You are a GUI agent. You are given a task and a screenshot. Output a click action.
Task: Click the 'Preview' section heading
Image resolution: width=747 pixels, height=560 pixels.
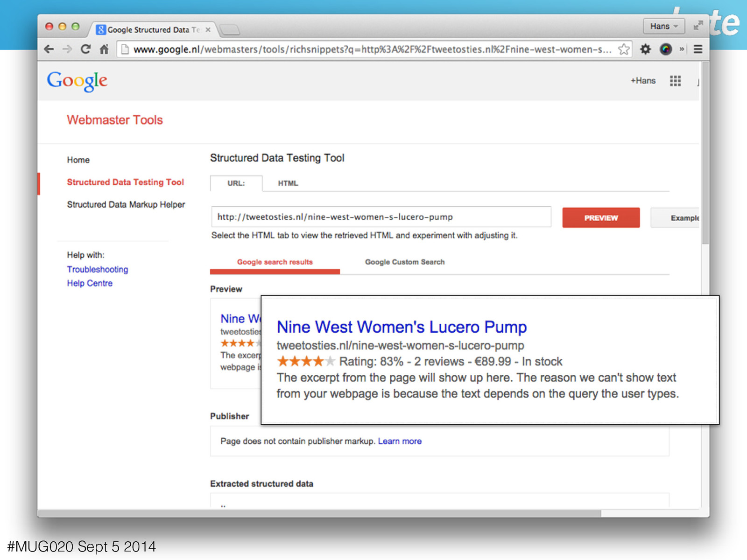[x=226, y=289]
